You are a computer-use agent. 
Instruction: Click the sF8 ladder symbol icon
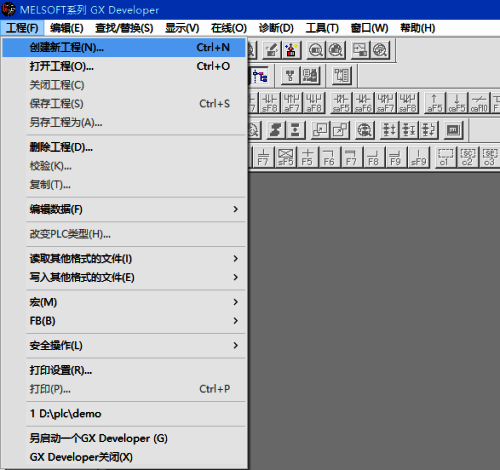(270, 103)
